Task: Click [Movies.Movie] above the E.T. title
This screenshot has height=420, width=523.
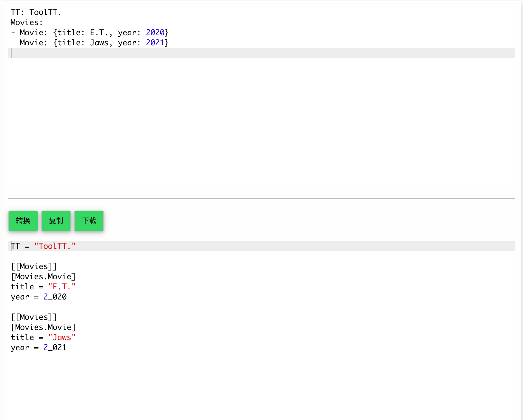Action: point(43,277)
